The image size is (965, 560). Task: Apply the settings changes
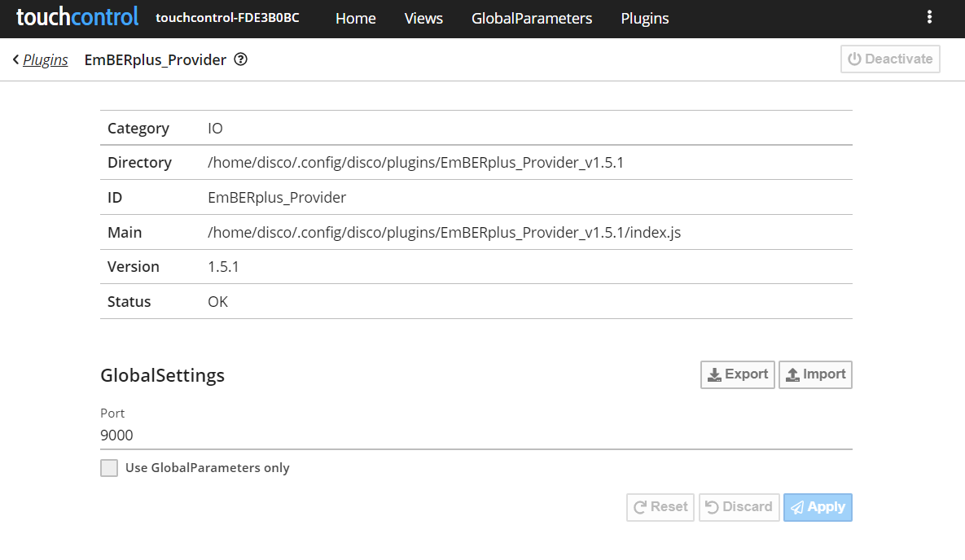tap(818, 507)
